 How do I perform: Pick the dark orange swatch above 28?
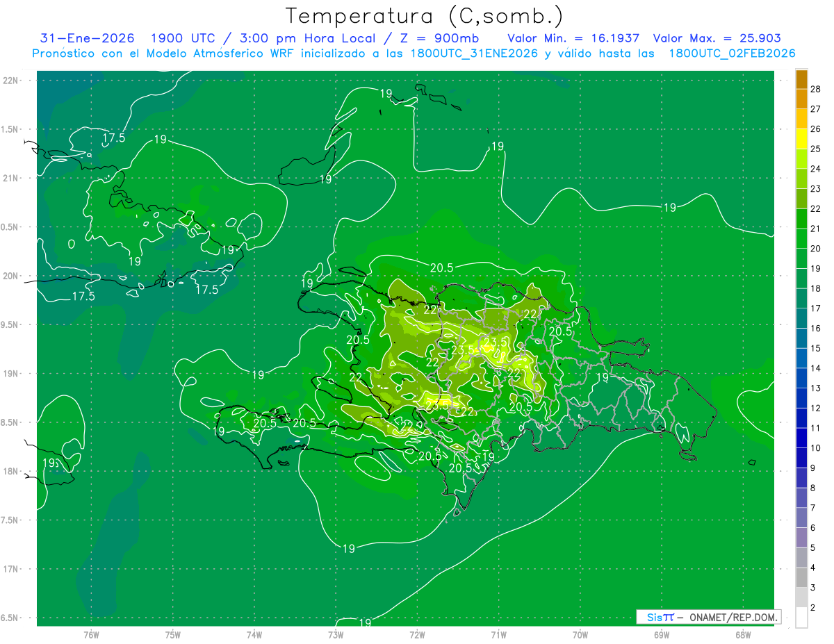point(801,79)
